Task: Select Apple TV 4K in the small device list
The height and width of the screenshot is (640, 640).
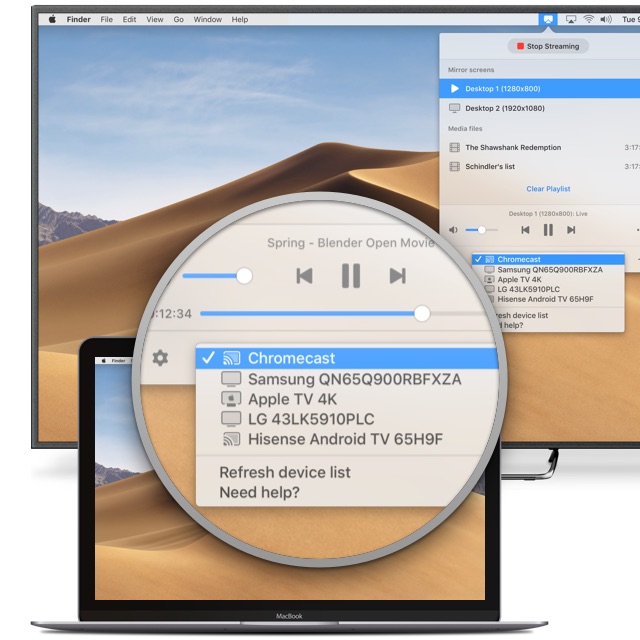Action: (x=548, y=280)
